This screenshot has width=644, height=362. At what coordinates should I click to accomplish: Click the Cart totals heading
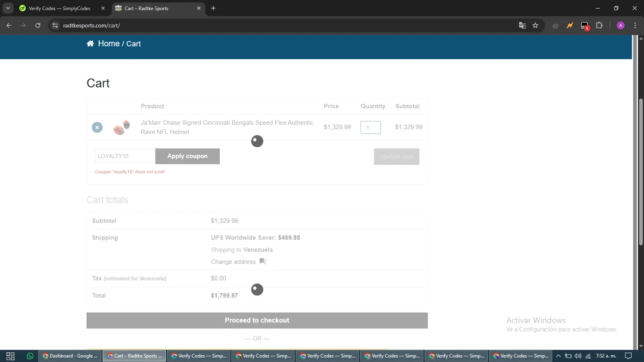[x=107, y=200]
